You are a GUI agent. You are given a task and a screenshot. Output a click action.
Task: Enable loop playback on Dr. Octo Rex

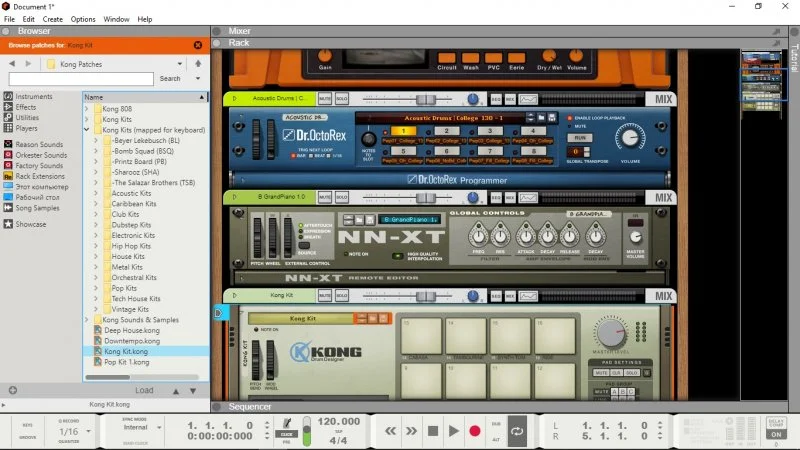point(570,118)
